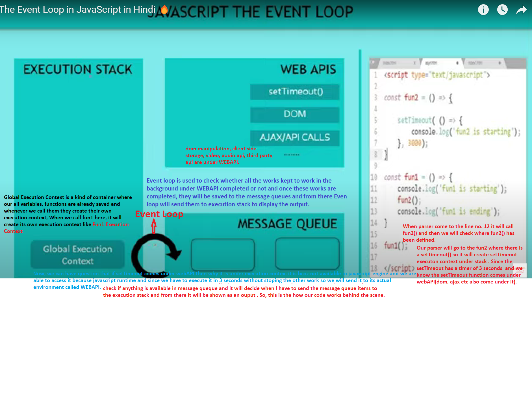Close the active middle editor tab
This screenshot has height=407, width=532.
(x=457, y=63)
